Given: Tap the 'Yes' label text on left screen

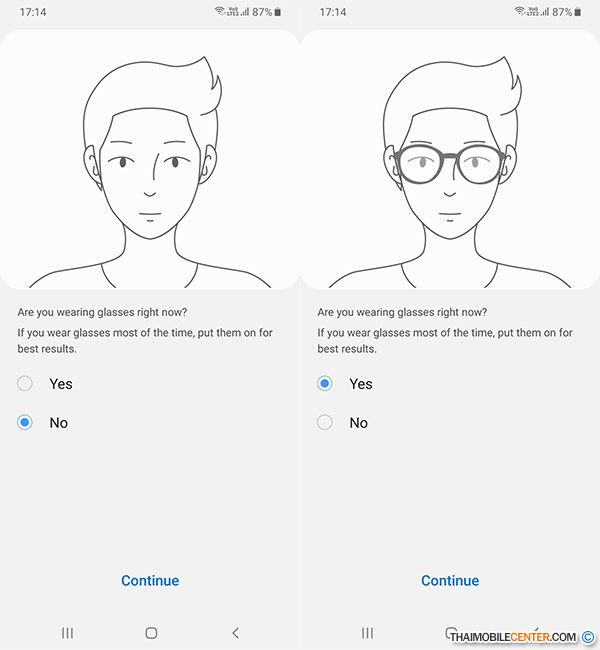Looking at the screenshot, I should click(61, 384).
